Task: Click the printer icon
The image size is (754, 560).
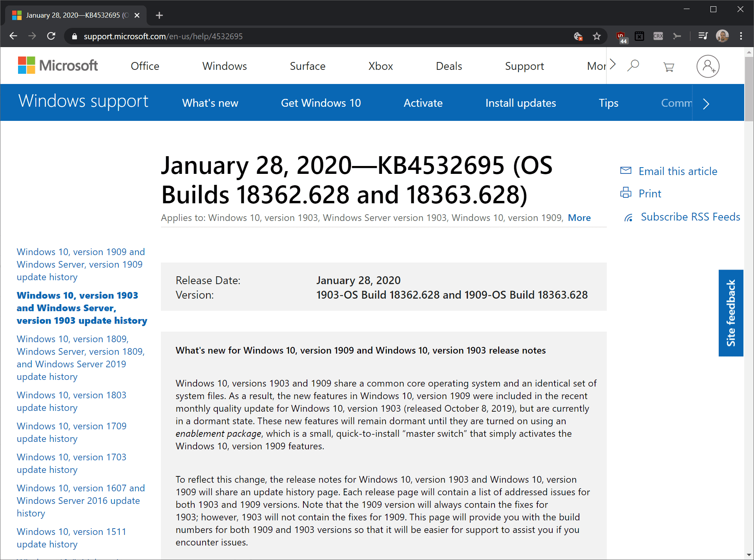Action: [x=626, y=193]
